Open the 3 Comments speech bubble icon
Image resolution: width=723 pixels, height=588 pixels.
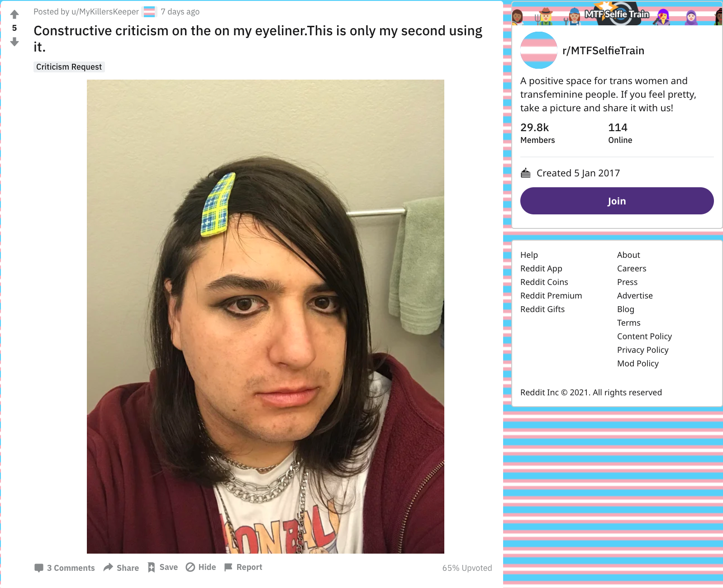39,568
